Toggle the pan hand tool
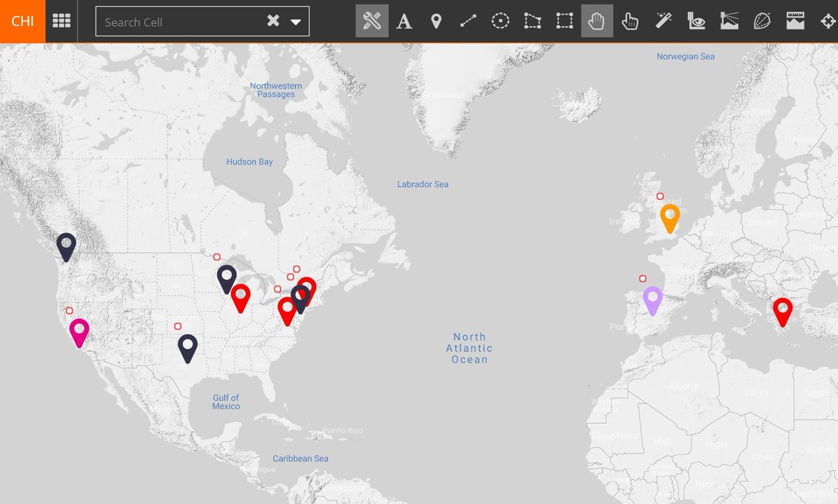Viewport: 838px width, 504px height. point(597,21)
